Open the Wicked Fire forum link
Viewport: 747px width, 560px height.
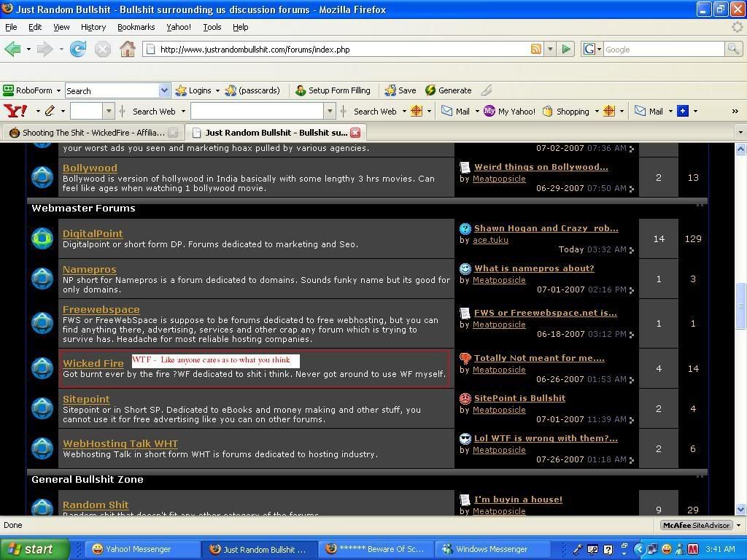click(x=93, y=363)
